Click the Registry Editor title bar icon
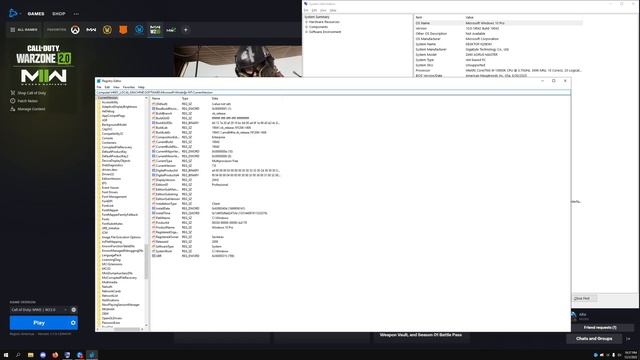The height and width of the screenshot is (360, 640). (99, 81)
